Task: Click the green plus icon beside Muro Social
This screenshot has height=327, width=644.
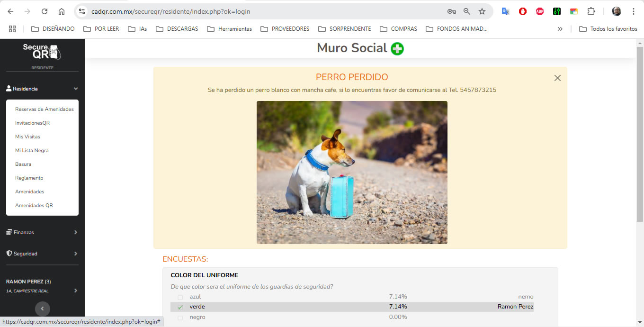Action: pyautogui.click(x=397, y=48)
